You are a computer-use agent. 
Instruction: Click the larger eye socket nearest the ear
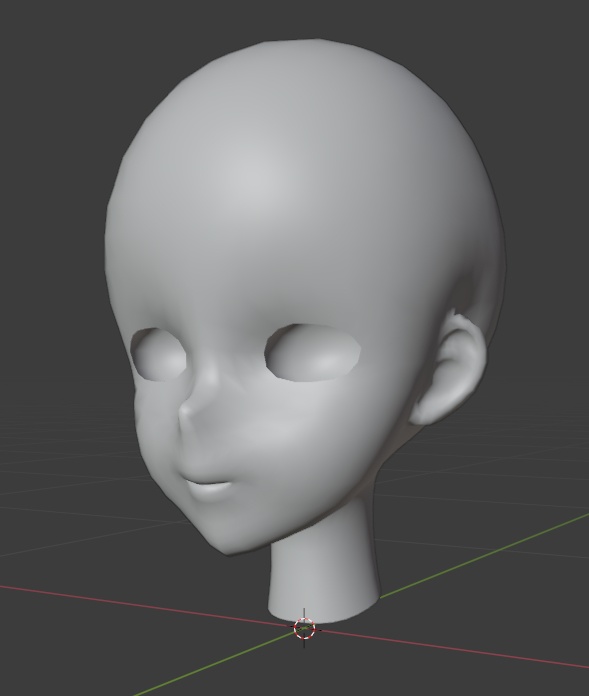pyautogui.click(x=313, y=352)
